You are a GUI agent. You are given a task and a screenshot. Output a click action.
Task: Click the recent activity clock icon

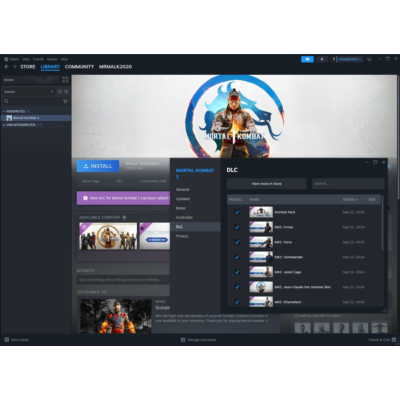click(x=60, y=91)
